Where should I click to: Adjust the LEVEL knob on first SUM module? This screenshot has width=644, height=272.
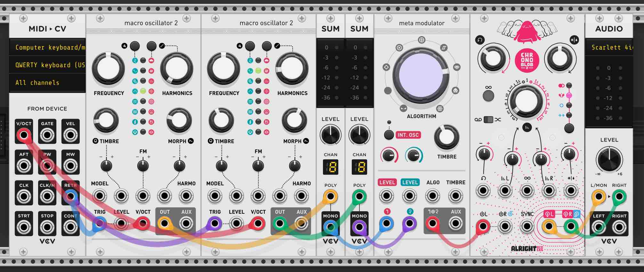tap(330, 135)
